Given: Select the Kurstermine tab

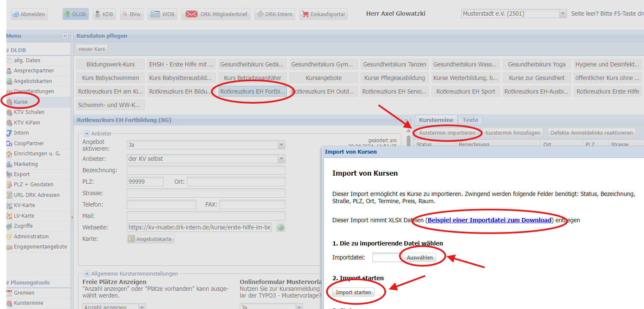Looking at the screenshot, I should coord(436,120).
